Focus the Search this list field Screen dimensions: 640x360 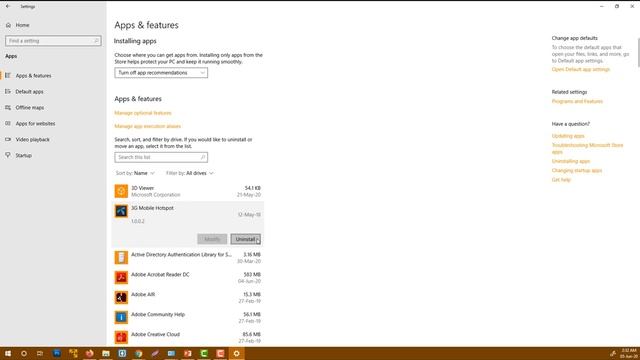161,157
